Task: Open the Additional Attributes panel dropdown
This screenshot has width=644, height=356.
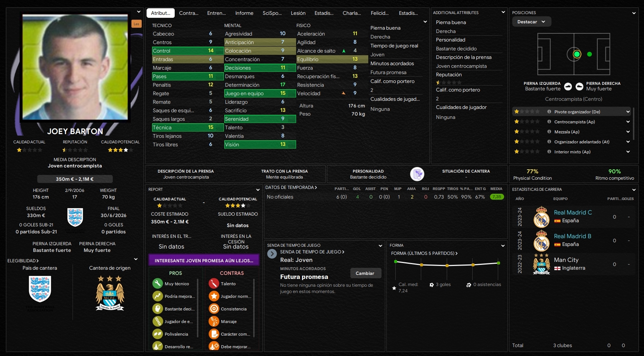Action: tap(503, 12)
